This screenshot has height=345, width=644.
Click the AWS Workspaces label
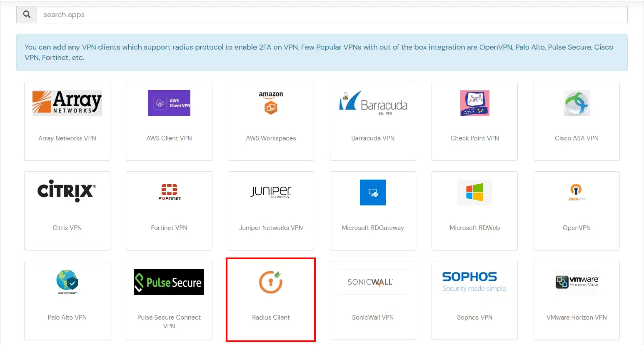(x=271, y=138)
